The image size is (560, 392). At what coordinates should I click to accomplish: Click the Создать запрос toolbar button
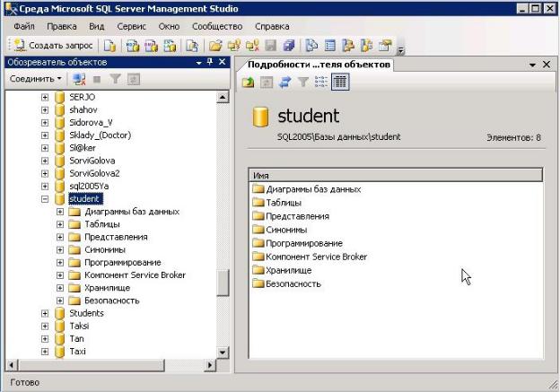click(54, 46)
